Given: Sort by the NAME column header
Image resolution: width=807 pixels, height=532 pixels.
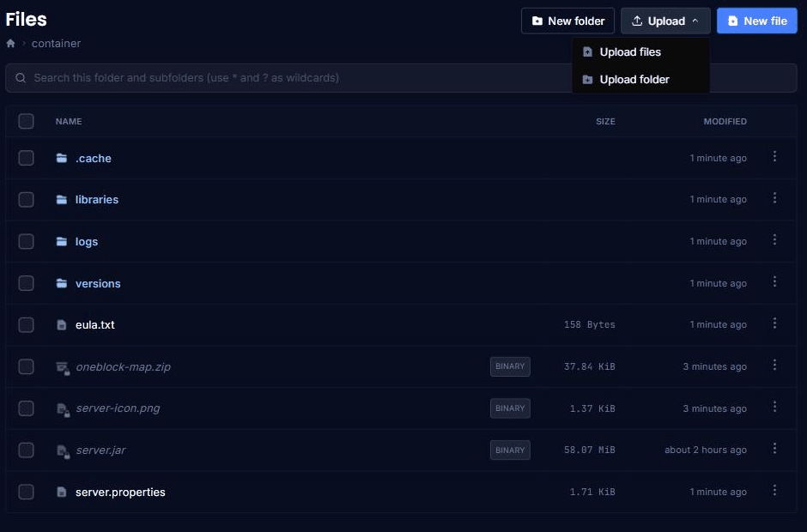Looking at the screenshot, I should pyautogui.click(x=69, y=122).
